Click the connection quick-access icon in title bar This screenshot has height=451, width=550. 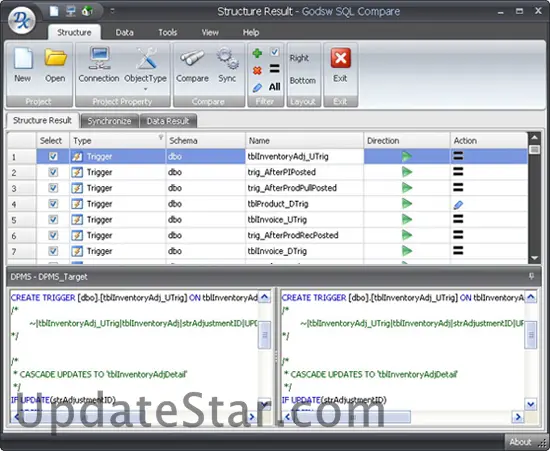[71, 11]
